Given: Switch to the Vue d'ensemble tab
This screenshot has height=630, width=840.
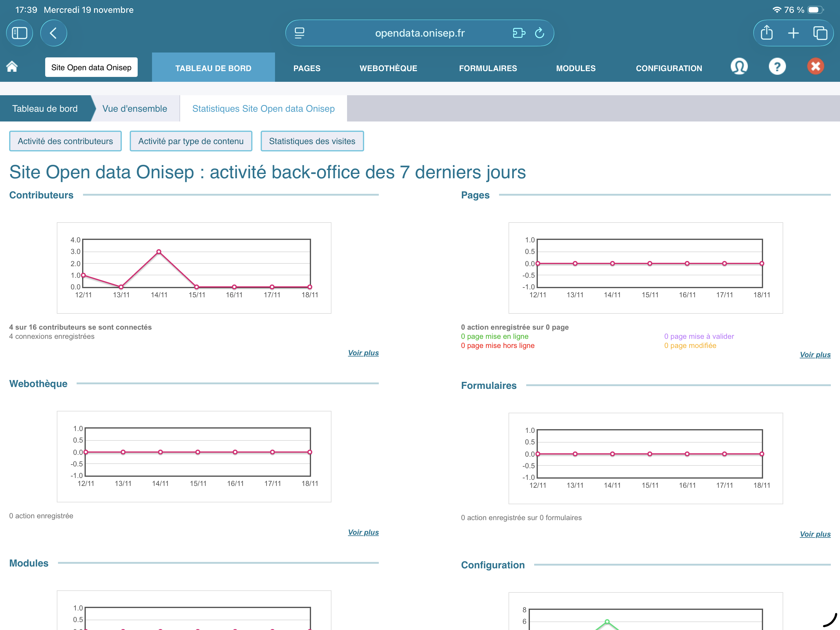Looking at the screenshot, I should [135, 109].
